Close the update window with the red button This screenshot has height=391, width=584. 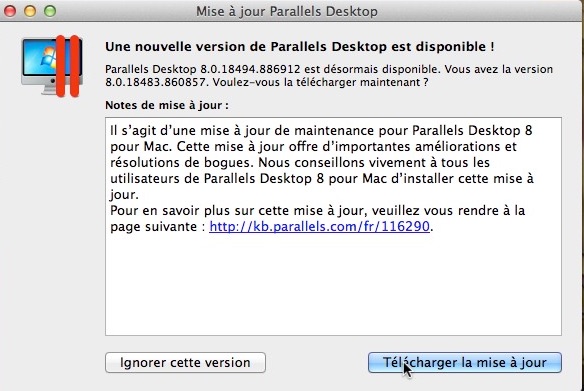(x=10, y=11)
